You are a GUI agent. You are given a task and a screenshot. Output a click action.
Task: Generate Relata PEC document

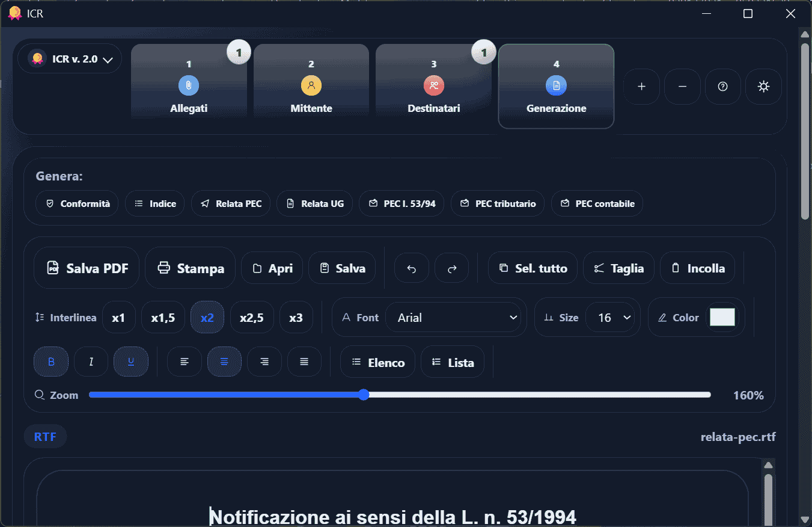231,203
